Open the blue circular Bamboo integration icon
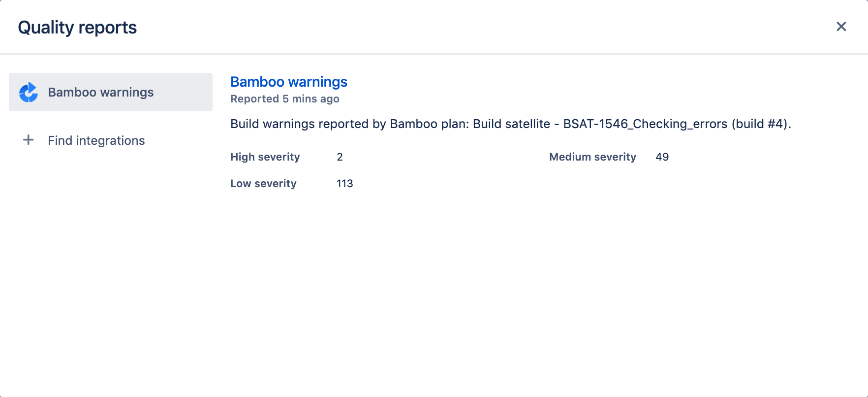 coord(29,92)
